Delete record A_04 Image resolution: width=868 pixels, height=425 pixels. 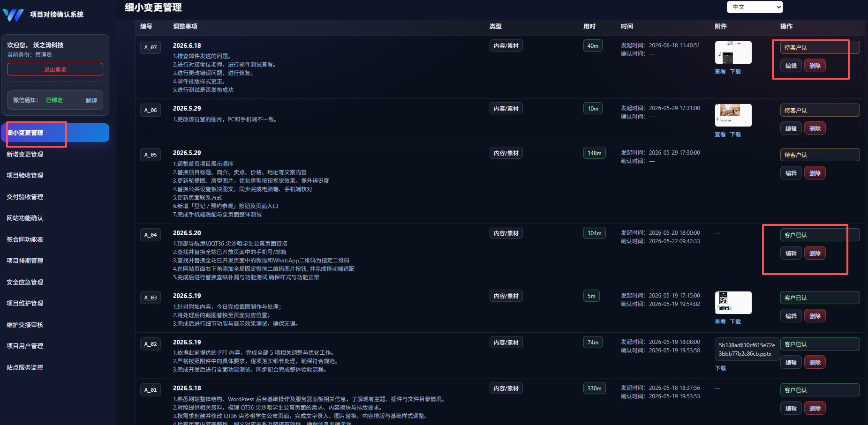click(815, 254)
